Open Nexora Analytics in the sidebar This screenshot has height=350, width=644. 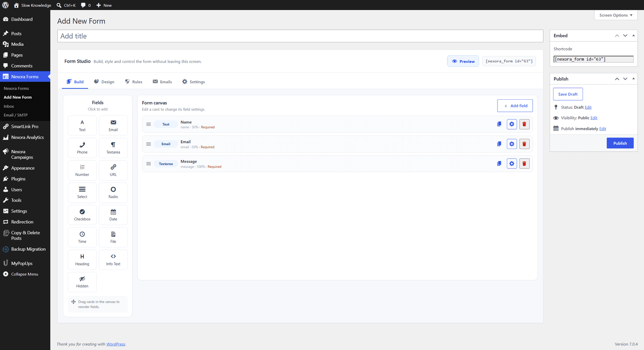pos(25,137)
